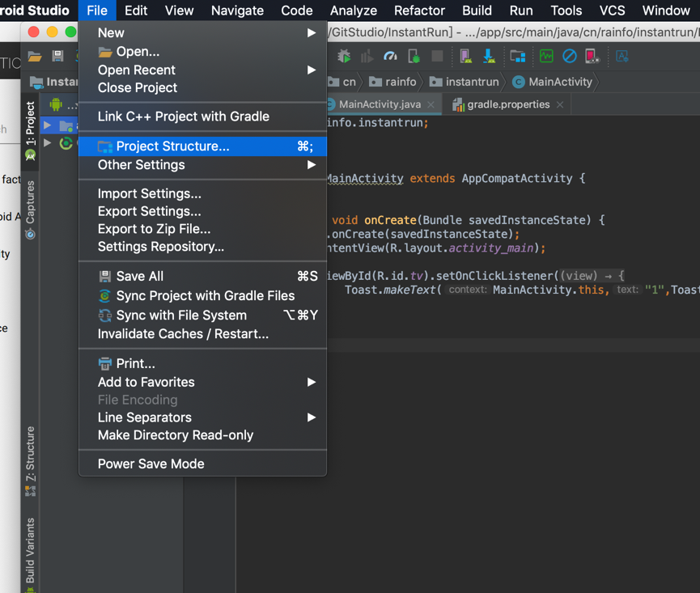700x593 pixels.
Task: Open the View menu
Action: [x=179, y=11]
